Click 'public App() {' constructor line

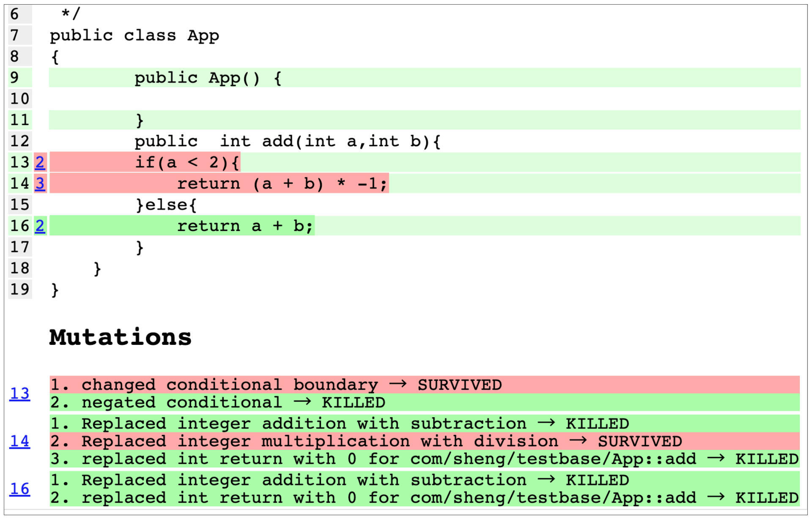tap(208, 78)
